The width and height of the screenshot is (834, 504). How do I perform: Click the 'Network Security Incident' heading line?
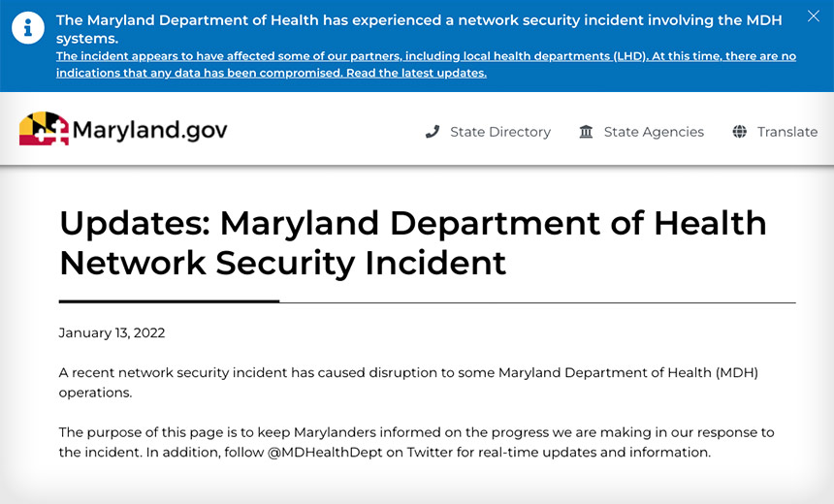coord(282,264)
